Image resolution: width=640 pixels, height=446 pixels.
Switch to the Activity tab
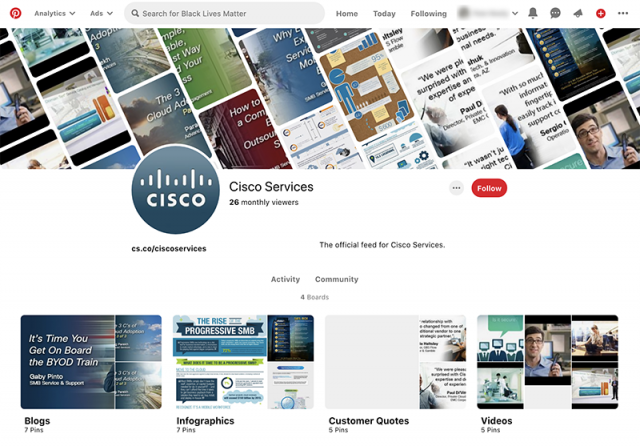(x=285, y=279)
